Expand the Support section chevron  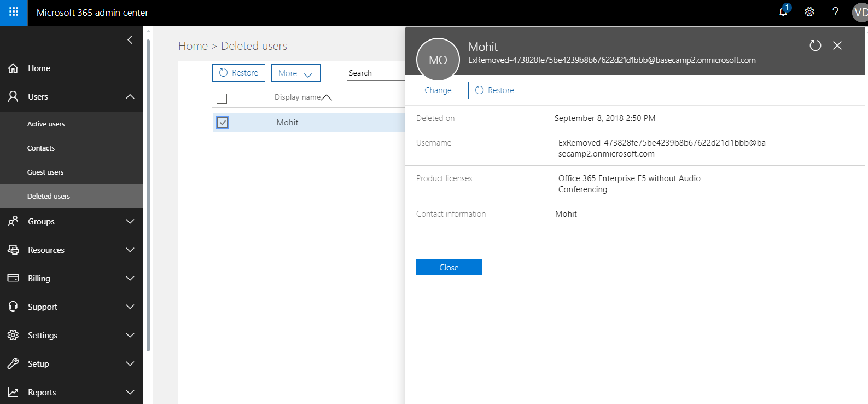tap(130, 307)
